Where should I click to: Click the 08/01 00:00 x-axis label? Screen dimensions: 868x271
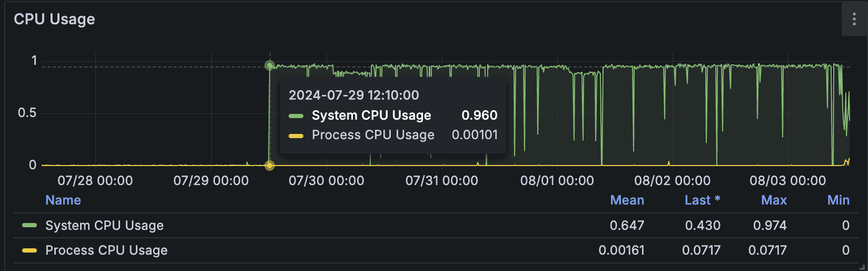pos(557,181)
